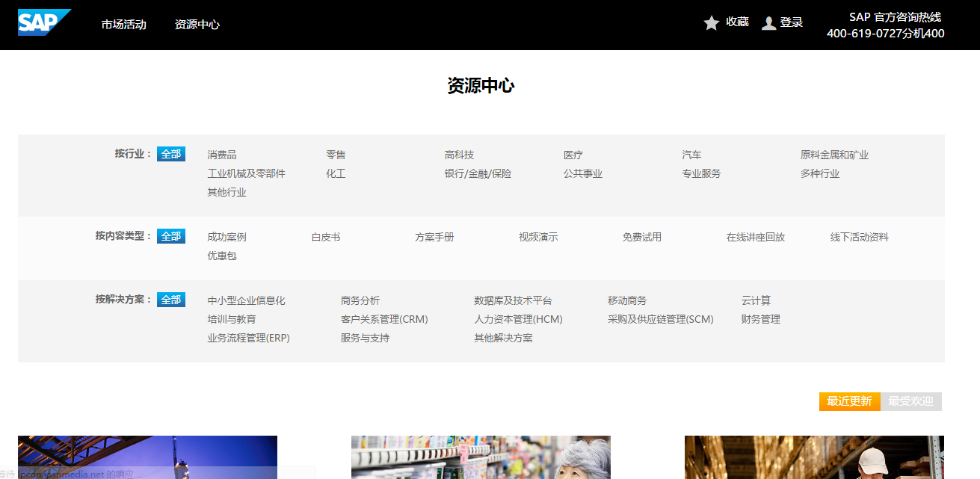This screenshot has height=479, width=980.
Task: Select 客户关系管理(CRM) solution
Action: [384, 320]
